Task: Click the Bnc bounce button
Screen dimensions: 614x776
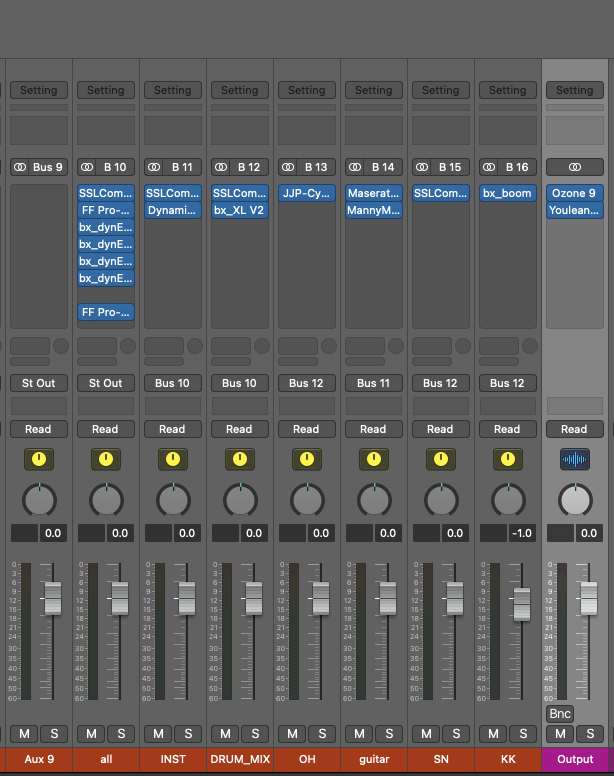Action: click(x=560, y=714)
